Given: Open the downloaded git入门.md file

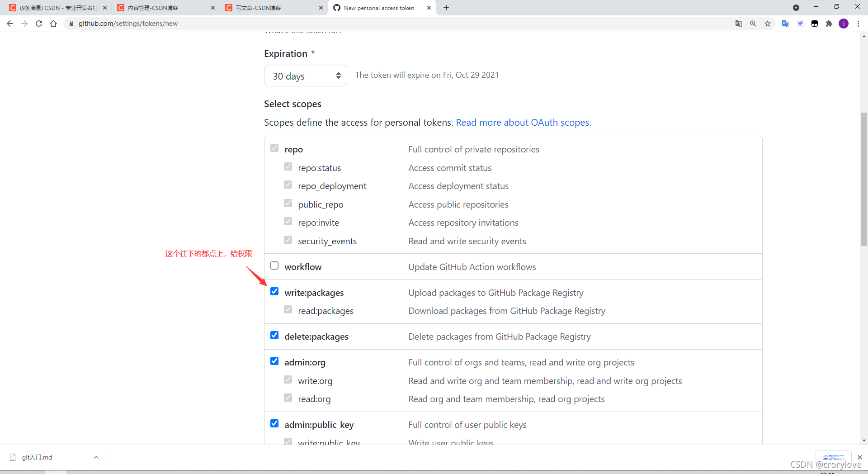Looking at the screenshot, I should click(x=37, y=457).
